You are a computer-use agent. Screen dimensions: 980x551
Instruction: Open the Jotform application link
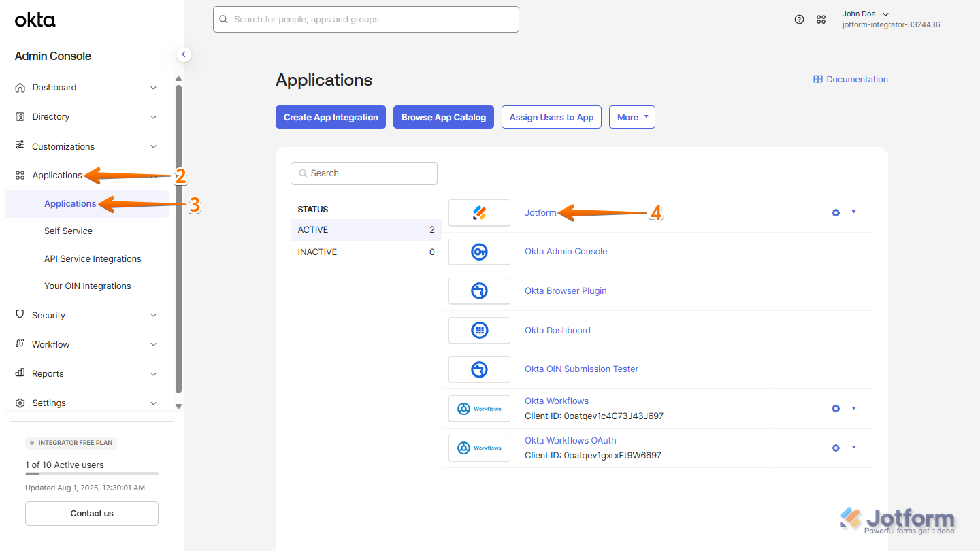(x=540, y=213)
